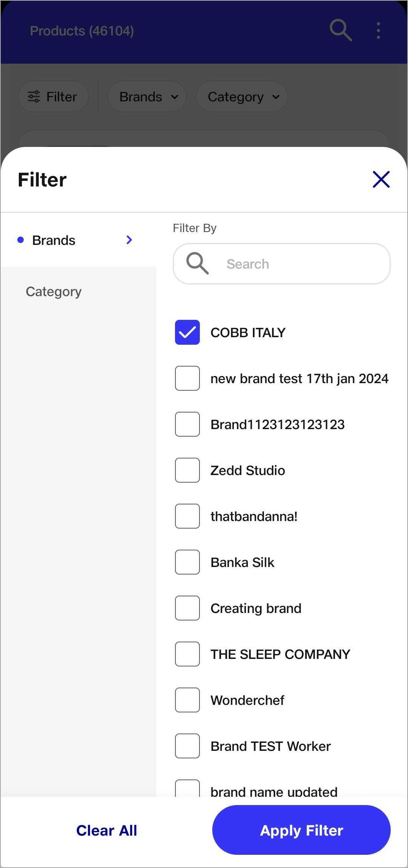Enable the Wonderchef brand checkbox
This screenshot has height=868, width=408.
(187, 700)
